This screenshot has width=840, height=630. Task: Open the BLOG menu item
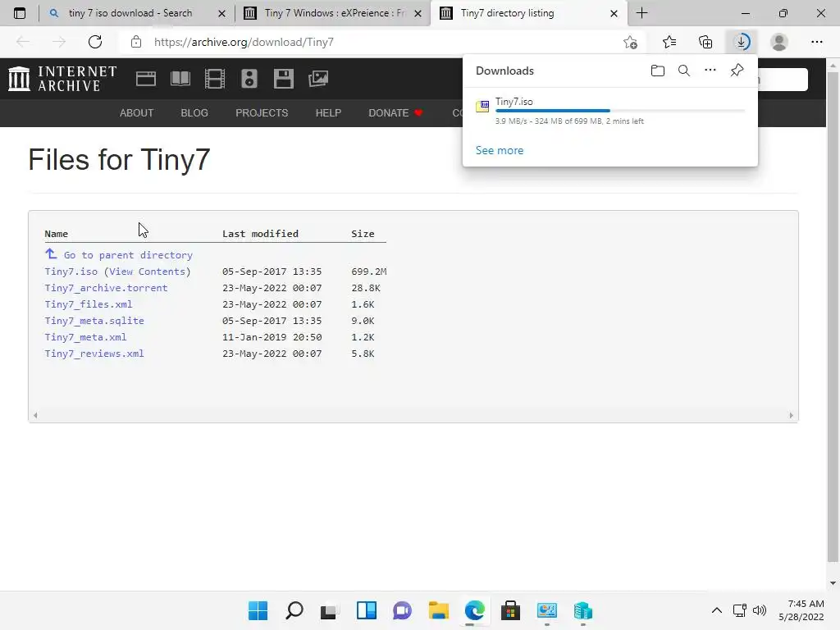194,113
